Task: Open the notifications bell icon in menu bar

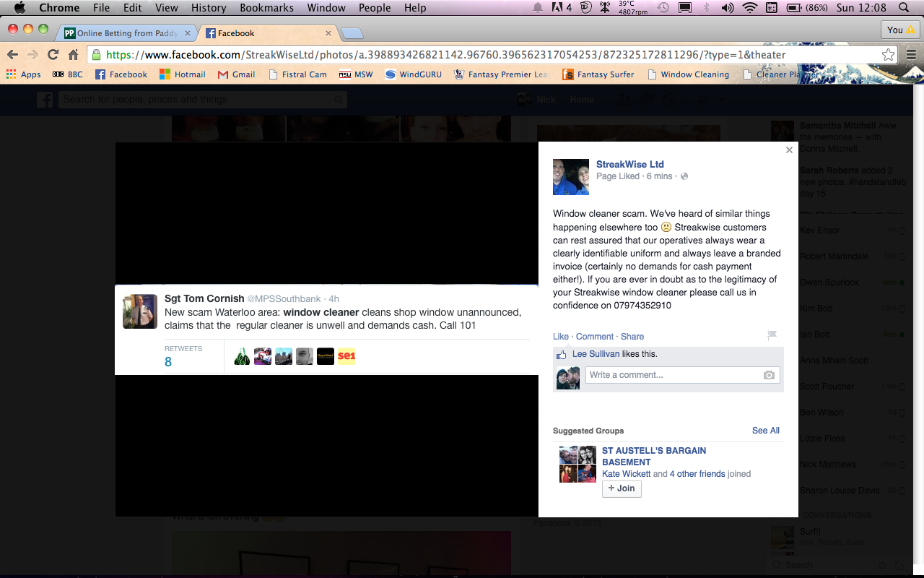Action: click(538, 8)
